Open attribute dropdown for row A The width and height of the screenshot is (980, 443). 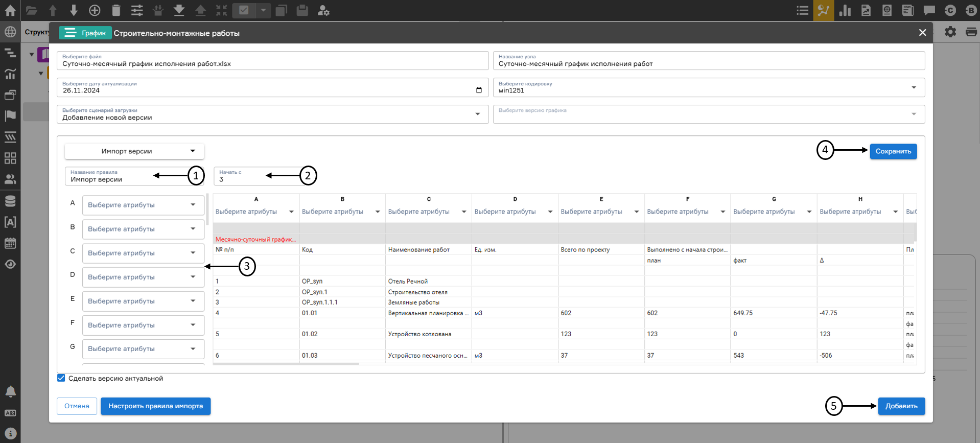[143, 205]
